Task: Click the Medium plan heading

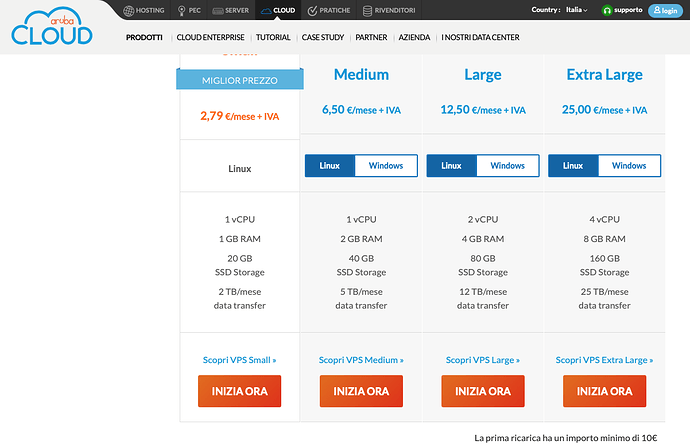Action: [x=361, y=75]
